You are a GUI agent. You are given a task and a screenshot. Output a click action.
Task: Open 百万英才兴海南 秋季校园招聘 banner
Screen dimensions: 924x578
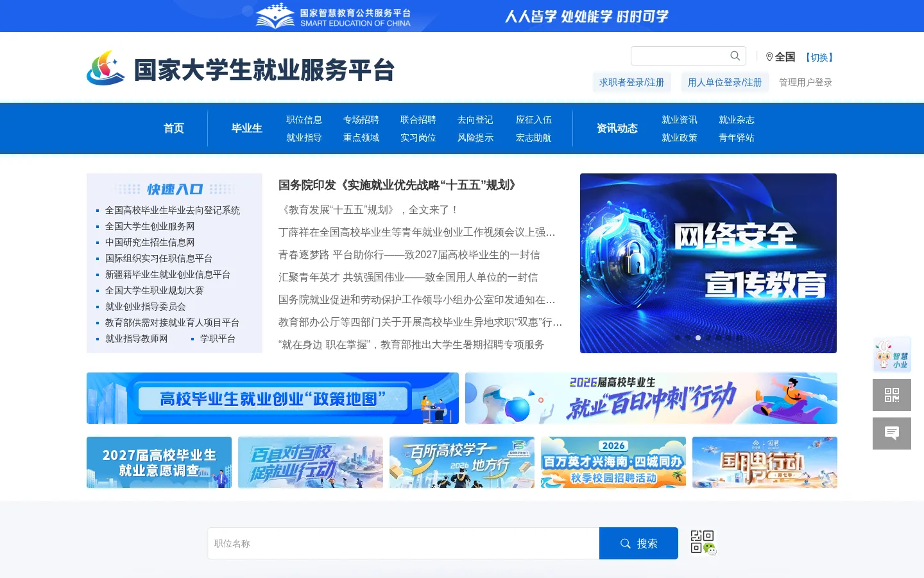[x=613, y=462]
